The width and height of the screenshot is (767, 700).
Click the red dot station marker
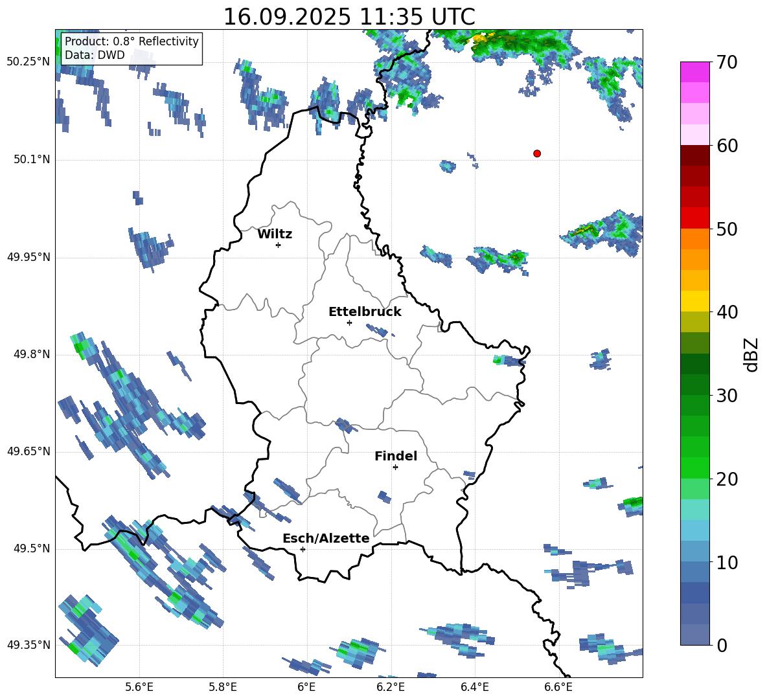pyautogui.click(x=536, y=153)
